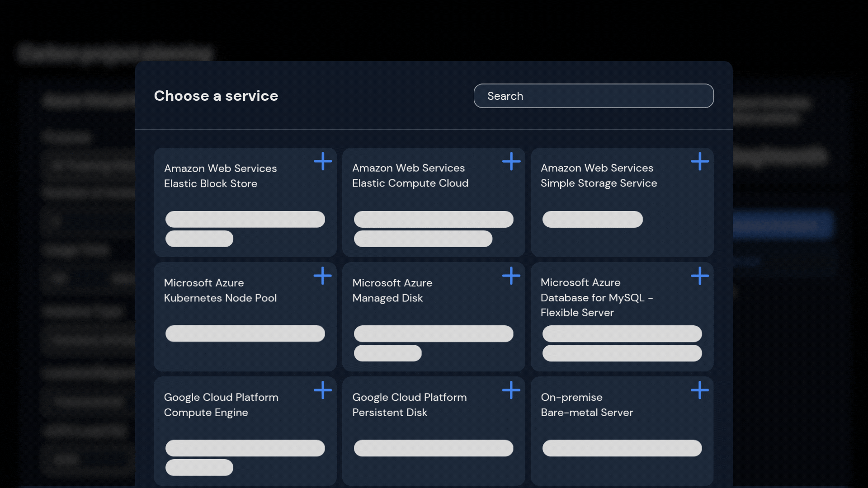Add Amazon Web Services Elastic Block Store
868x488 pixels.
323,161
